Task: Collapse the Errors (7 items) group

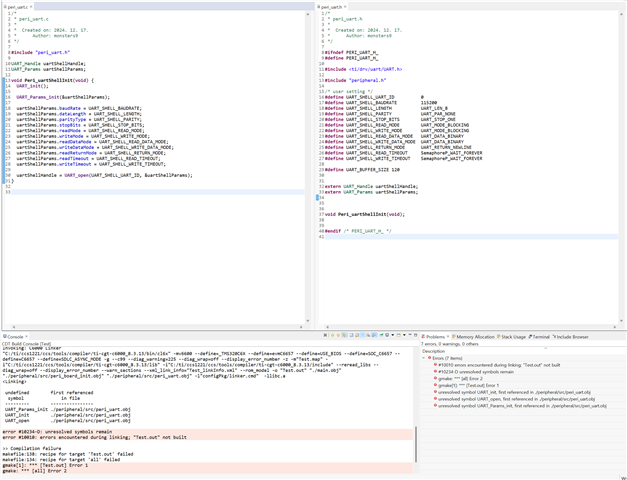Action: tap(424, 358)
